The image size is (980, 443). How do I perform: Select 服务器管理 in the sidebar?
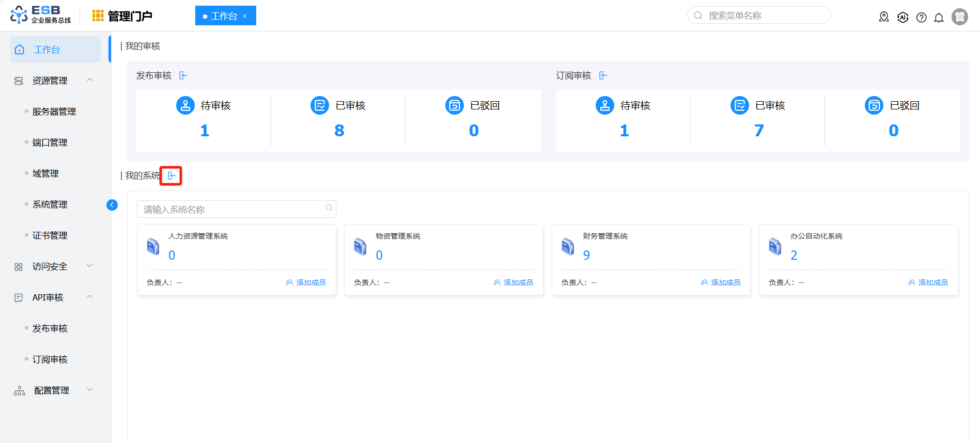click(x=54, y=112)
